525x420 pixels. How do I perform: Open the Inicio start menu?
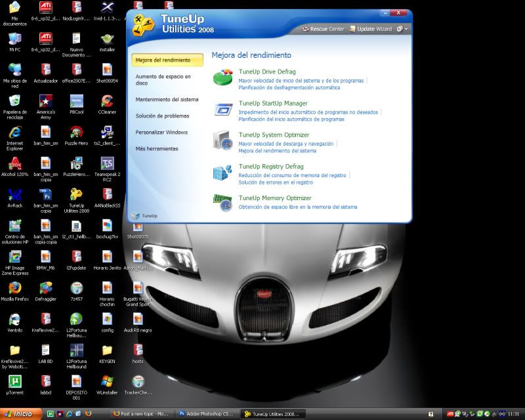(21, 414)
